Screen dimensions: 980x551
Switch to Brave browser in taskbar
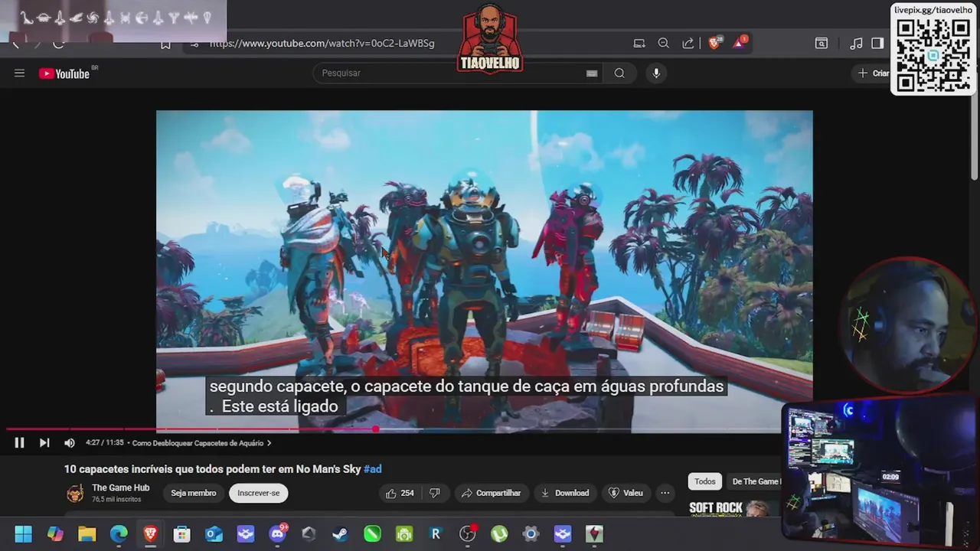pyautogui.click(x=150, y=534)
